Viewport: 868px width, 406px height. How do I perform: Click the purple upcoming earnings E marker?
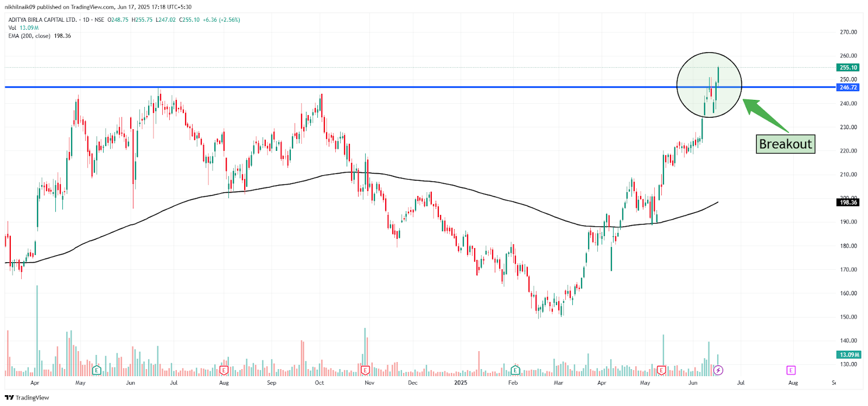[x=791, y=370]
